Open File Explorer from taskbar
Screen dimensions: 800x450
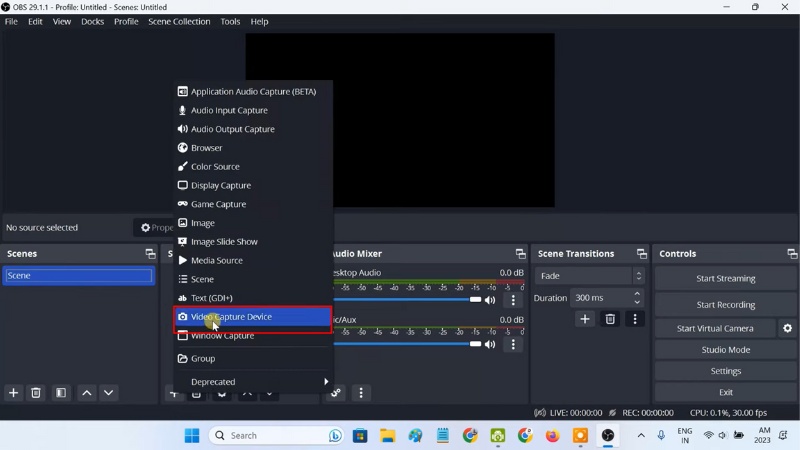[x=387, y=436]
